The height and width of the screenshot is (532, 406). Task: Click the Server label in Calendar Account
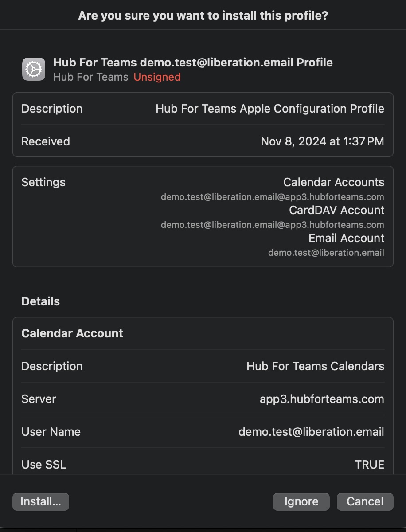(x=39, y=399)
